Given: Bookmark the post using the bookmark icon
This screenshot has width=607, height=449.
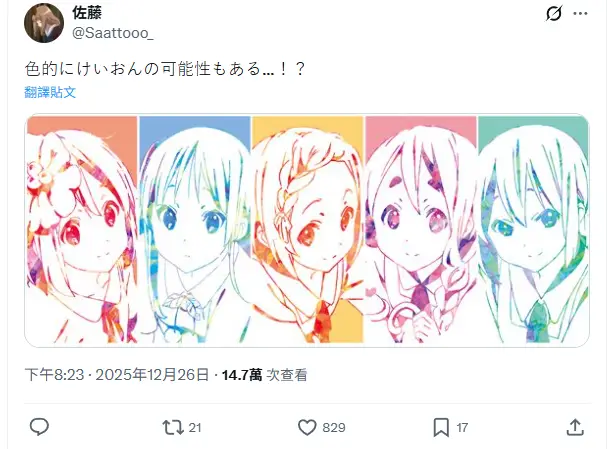Looking at the screenshot, I should 441,427.
